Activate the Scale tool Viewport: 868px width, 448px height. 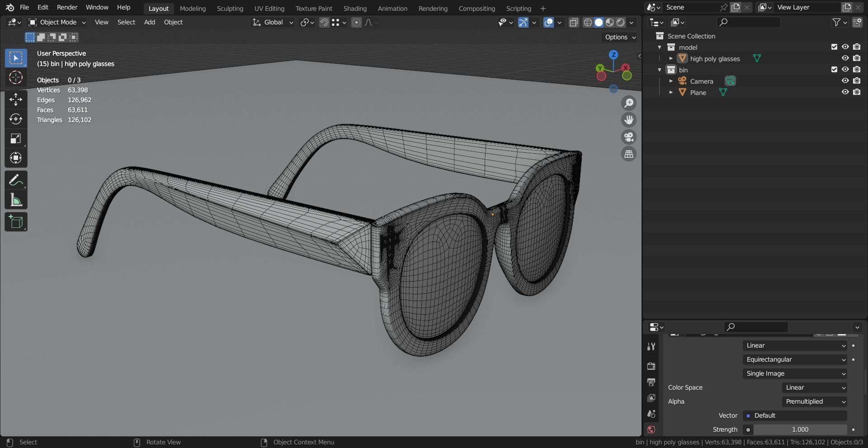click(x=16, y=138)
